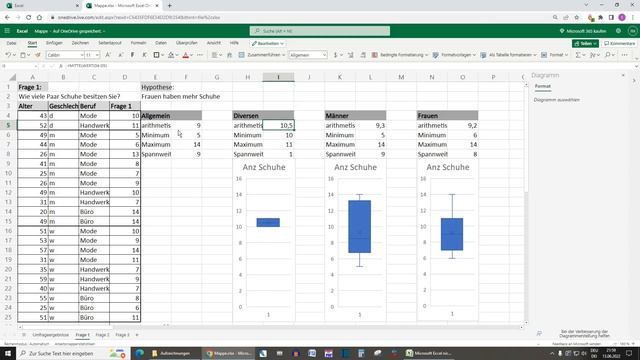Screen dimensions: 640x360
Task: Click the account avatar in Excel header
Action: (632, 31)
